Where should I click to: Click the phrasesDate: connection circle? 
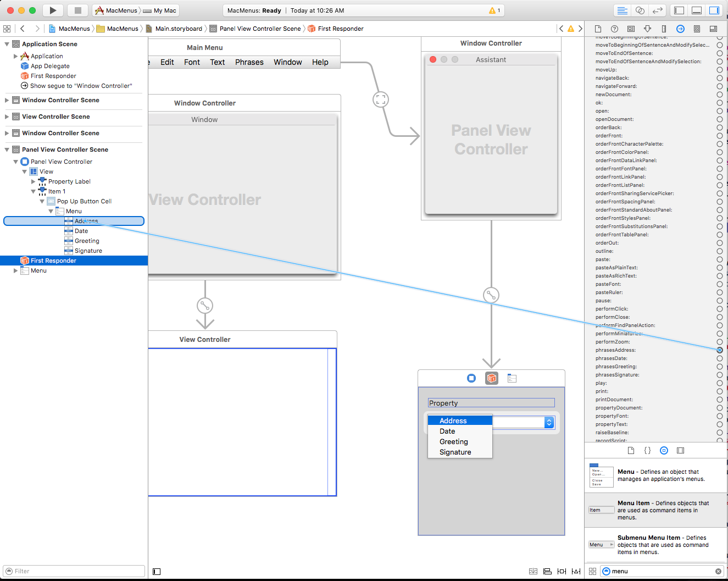[x=720, y=358]
